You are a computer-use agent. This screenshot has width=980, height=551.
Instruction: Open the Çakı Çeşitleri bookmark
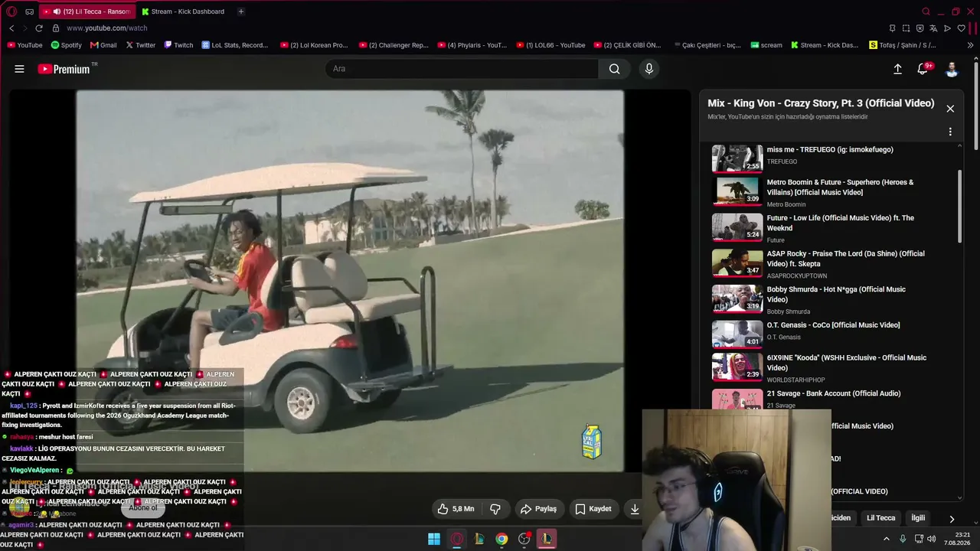pos(707,45)
